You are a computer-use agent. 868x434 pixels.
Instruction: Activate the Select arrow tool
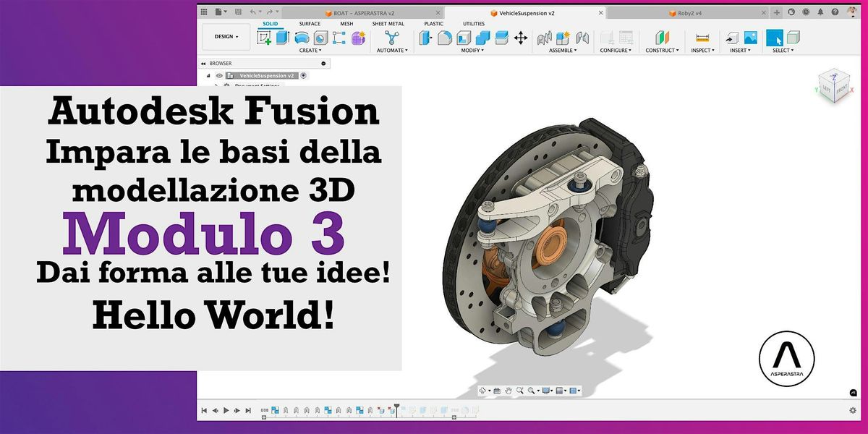[x=775, y=38]
